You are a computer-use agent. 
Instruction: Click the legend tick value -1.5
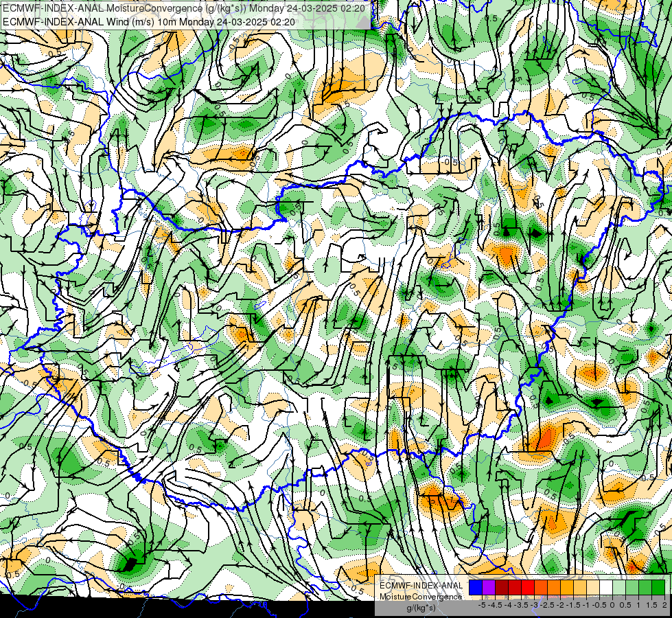pyautogui.click(x=573, y=605)
